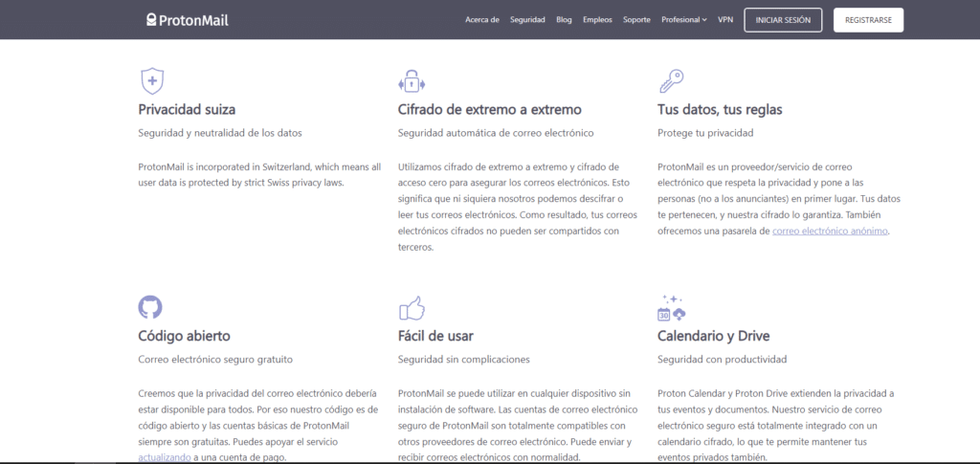
Task: Click the calendar and cloud icon
Action: [671, 307]
